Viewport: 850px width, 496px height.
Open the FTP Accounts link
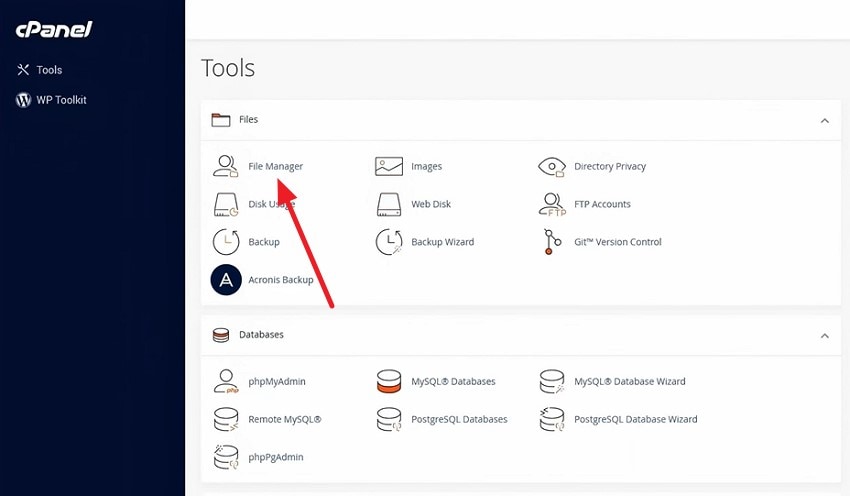(x=602, y=204)
